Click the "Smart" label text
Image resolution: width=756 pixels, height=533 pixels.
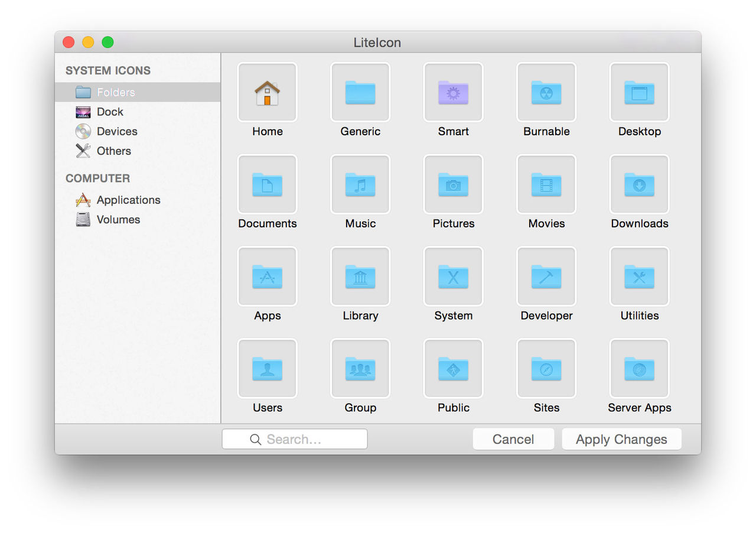454,131
